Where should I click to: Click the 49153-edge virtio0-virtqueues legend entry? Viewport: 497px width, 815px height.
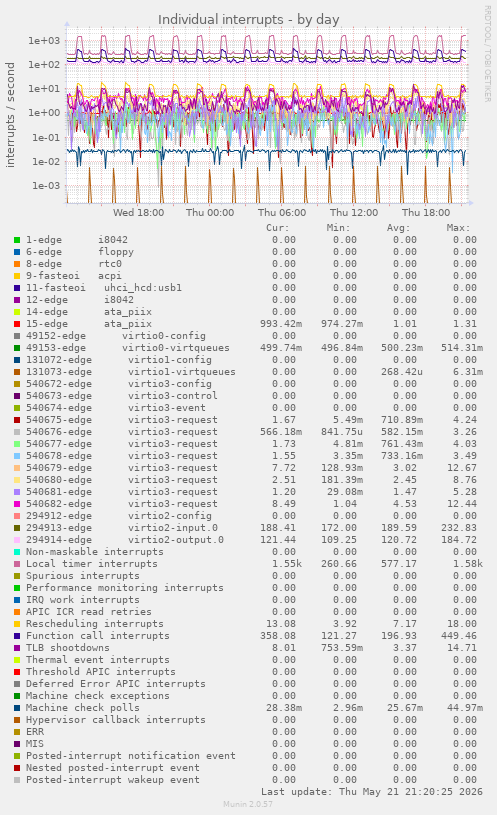[128, 348]
